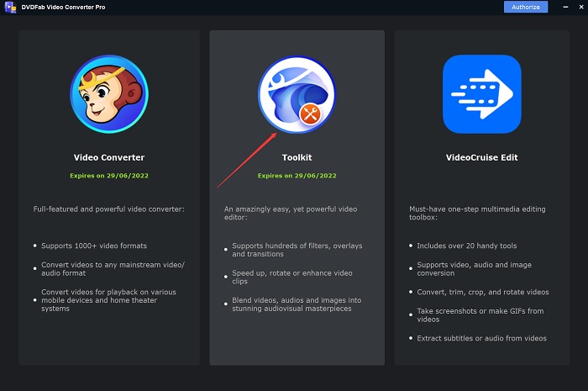The height and width of the screenshot is (391, 588).
Task: Close the DVDFab window
Action: coord(581,7)
